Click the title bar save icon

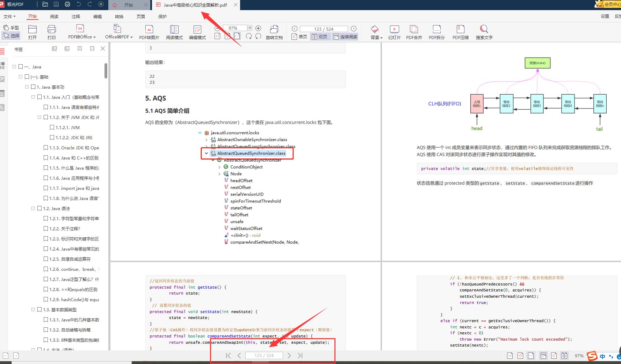pyautogui.click(x=56, y=5)
